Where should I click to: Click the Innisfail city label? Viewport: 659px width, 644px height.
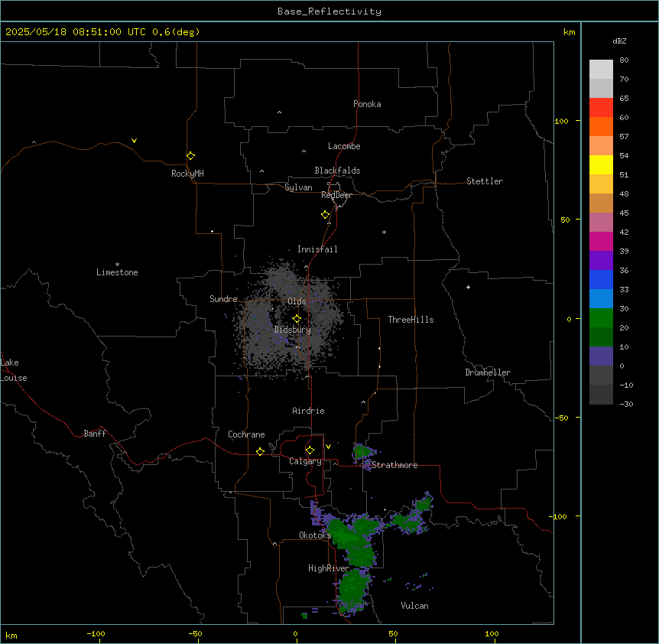click(317, 249)
